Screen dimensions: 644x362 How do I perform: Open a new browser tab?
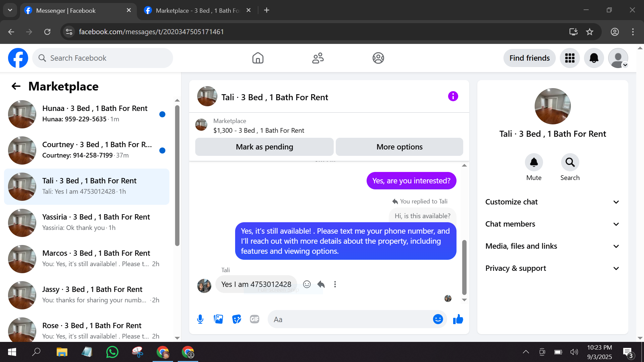pos(267,10)
